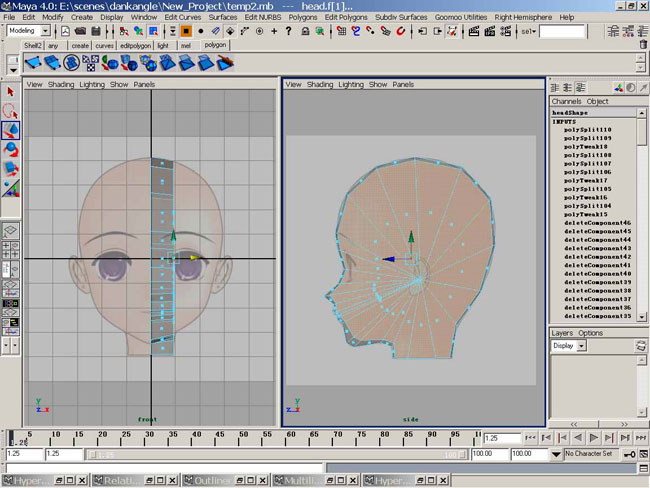Toggle select by hierarchy mode icon

point(124,31)
